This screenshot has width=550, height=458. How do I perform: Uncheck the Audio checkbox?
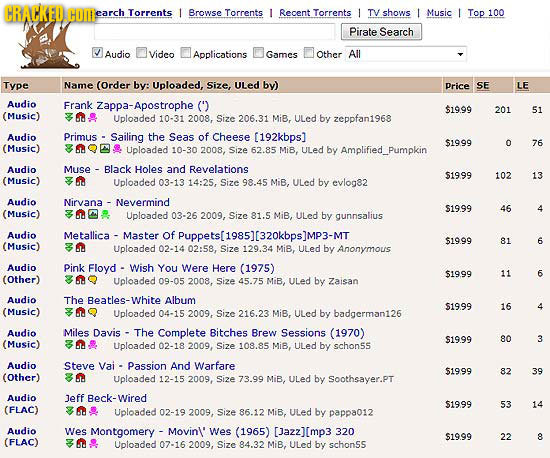(97, 53)
